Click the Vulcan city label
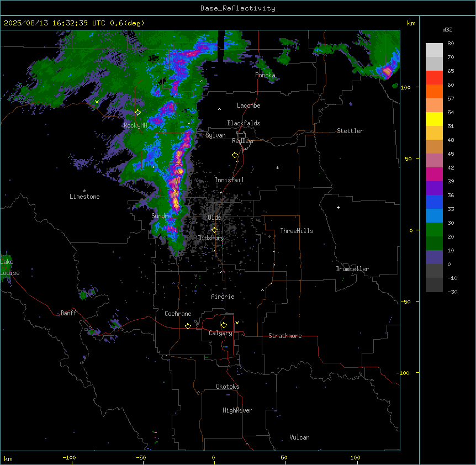Viewport: 476px width, 465px height. (300, 437)
